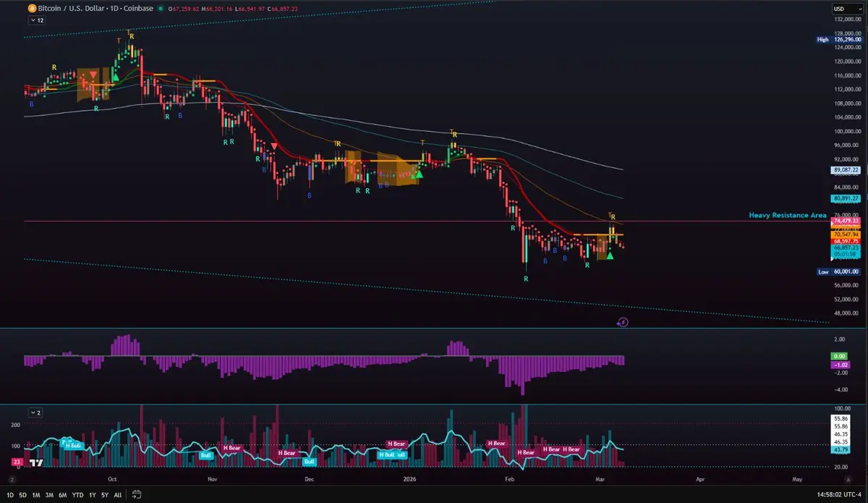Click the lightning event marker icon
This screenshot has height=503, width=868.
point(623,321)
